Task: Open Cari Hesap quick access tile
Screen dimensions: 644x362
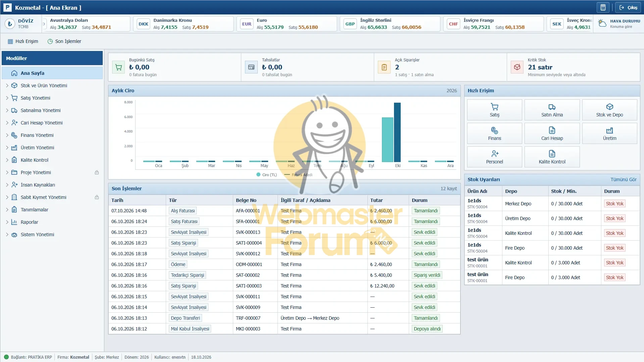Action: (x=552, y=134)
